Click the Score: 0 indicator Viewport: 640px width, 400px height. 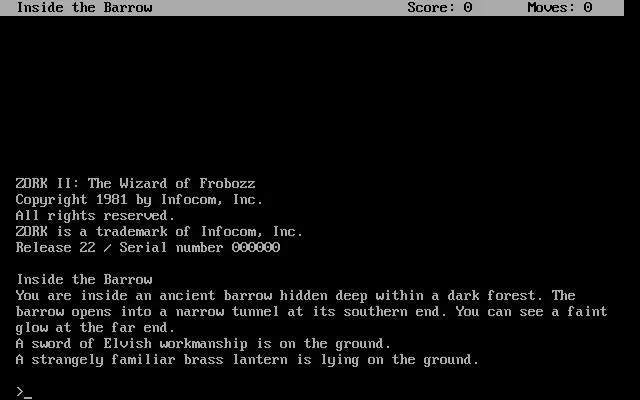click(x=440, y=7)
